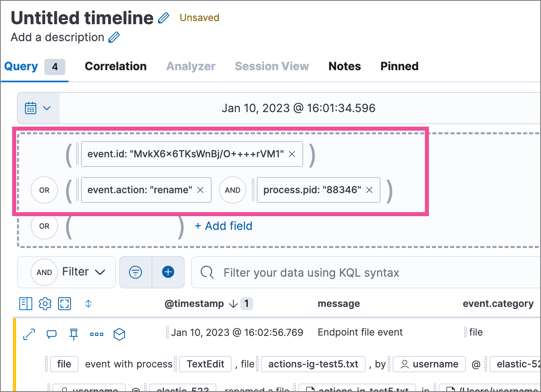Click the + Add field link
541x392 pixels.
(x=223, y=226)
